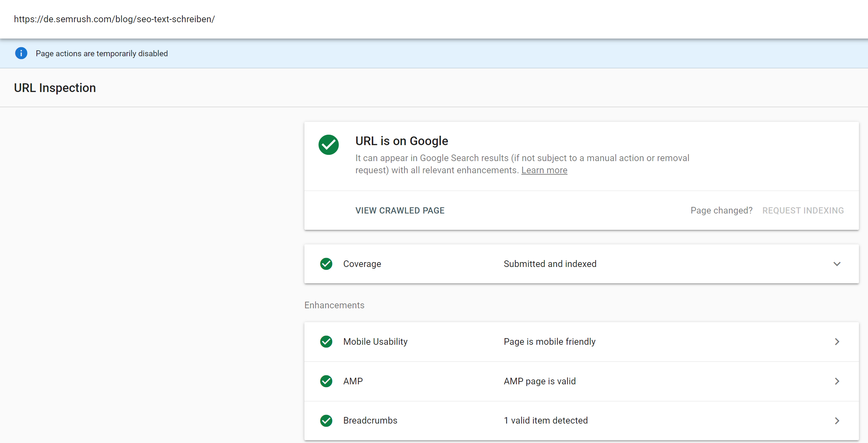Click the 'Submitted and indexed' status text

pos(550,264)
